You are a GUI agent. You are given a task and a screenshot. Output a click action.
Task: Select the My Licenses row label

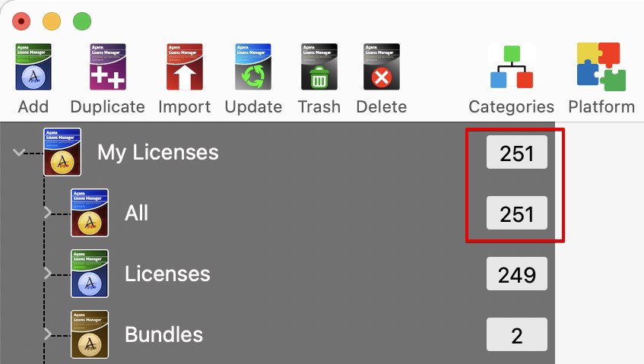157,153
